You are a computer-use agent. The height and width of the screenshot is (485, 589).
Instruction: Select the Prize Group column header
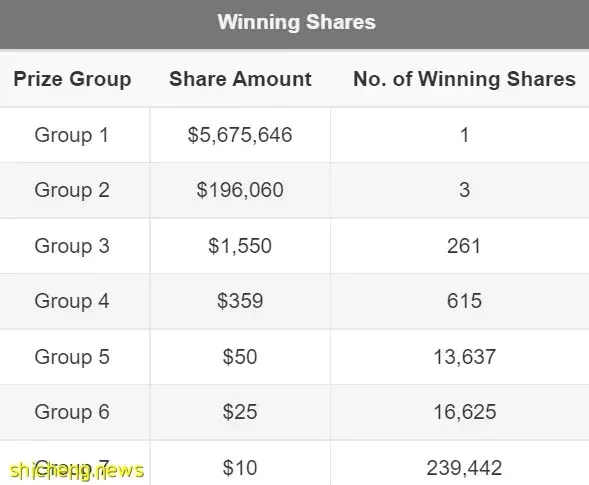click(x=72, y=79)
